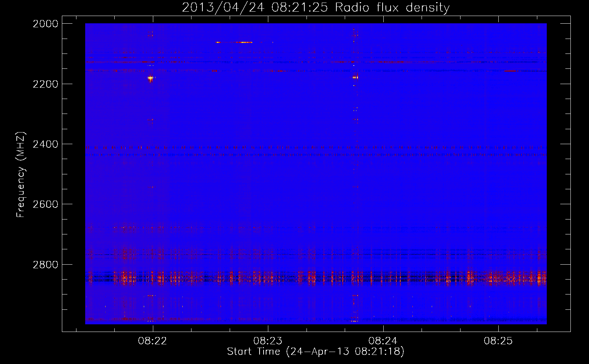Click the 2800 frequency tick label
The image size is (589, 364).
pyautogui.click(x=46, y=265)
